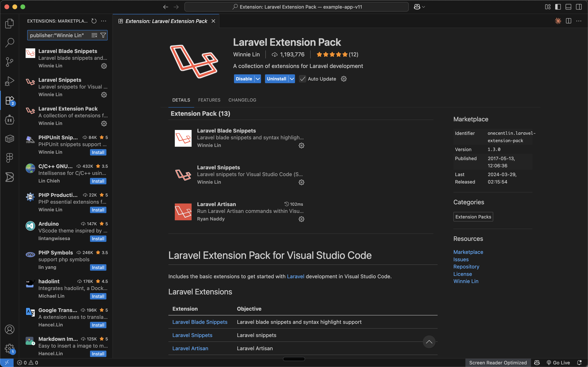Expand the Uninstall button dropdown arrow
The image size is (588, 367).
292,79
